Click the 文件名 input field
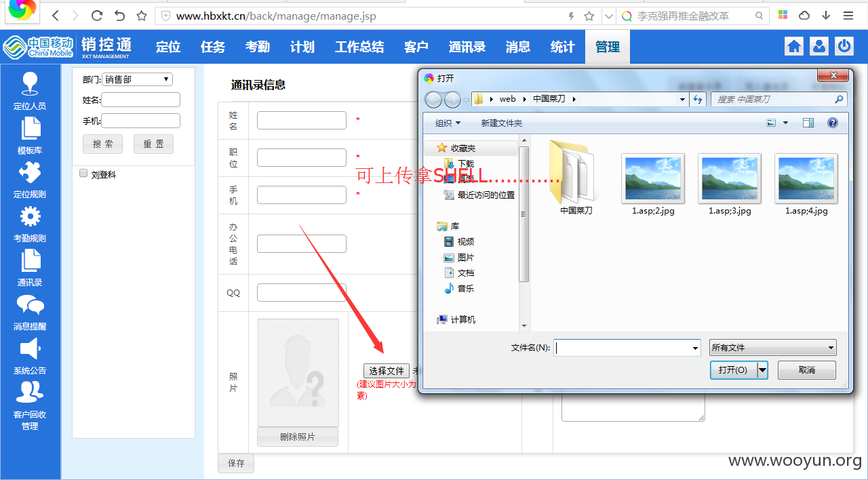This screenshot has width=868, height=480. (x=628, y=348)
